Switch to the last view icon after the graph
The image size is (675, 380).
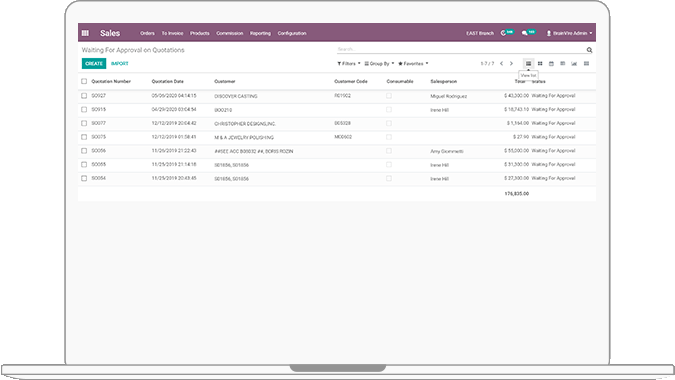(586, 64)
